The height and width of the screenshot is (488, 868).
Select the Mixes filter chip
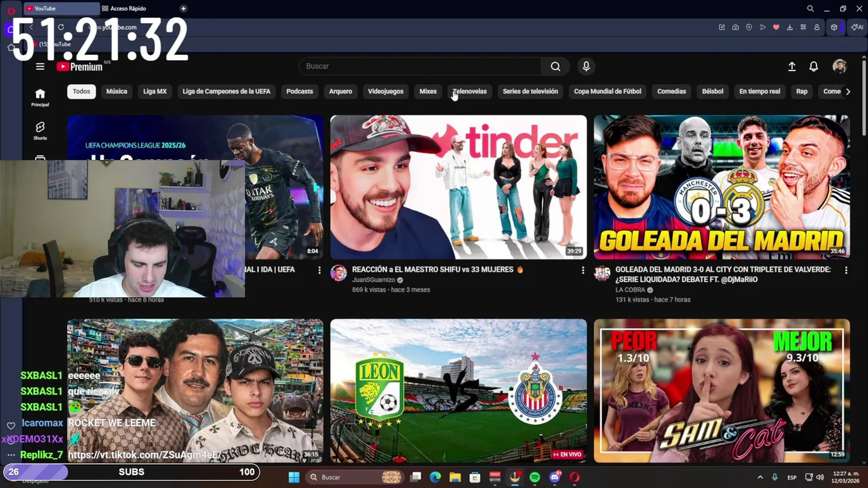tap(428, 91)
